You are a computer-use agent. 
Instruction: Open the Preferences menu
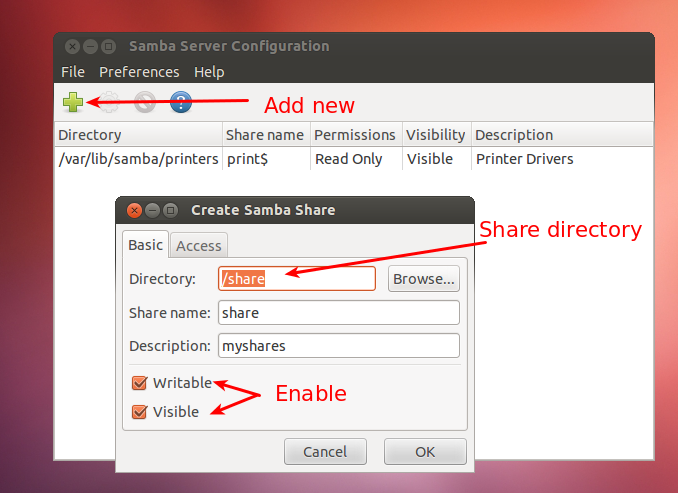coord(139,72)
